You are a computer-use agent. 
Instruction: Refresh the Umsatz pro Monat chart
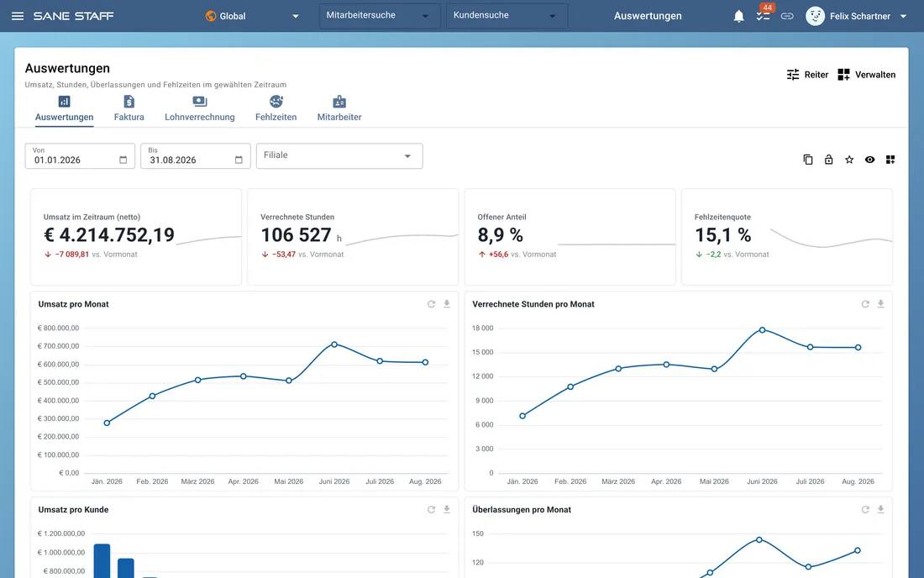click(432, 304)
